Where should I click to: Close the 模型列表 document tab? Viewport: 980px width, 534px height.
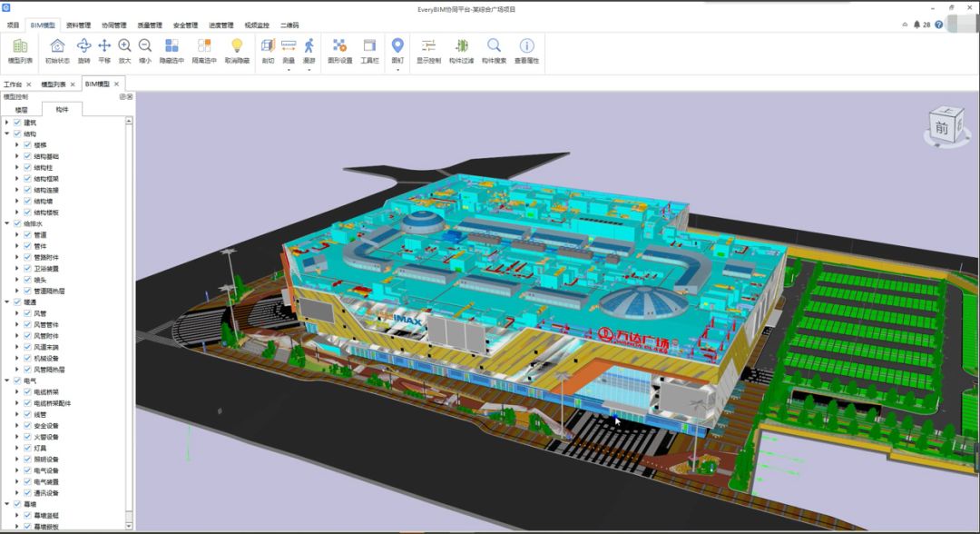(x=74, y=84)
